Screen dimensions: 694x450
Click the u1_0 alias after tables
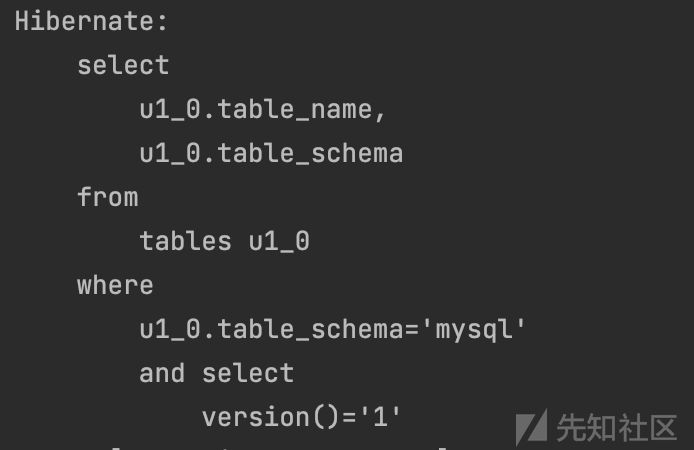click(279, 242)
